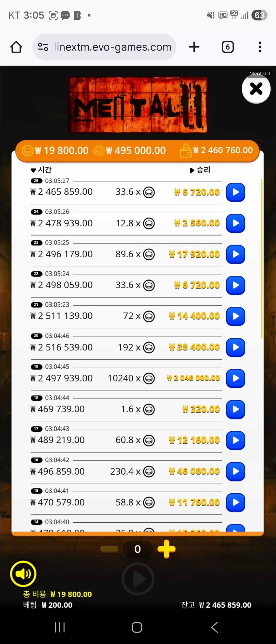The image size is (276, 644).
Task: Open a new browser tab
Action: [194, 47]
